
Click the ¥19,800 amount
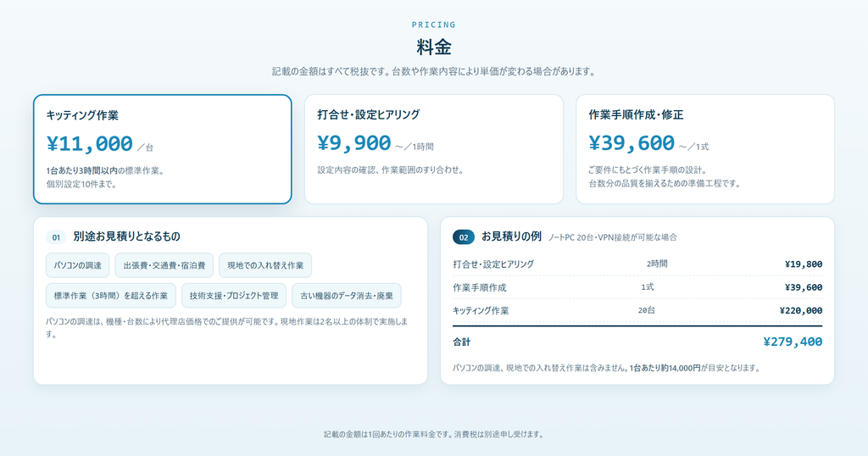(804, 264)
